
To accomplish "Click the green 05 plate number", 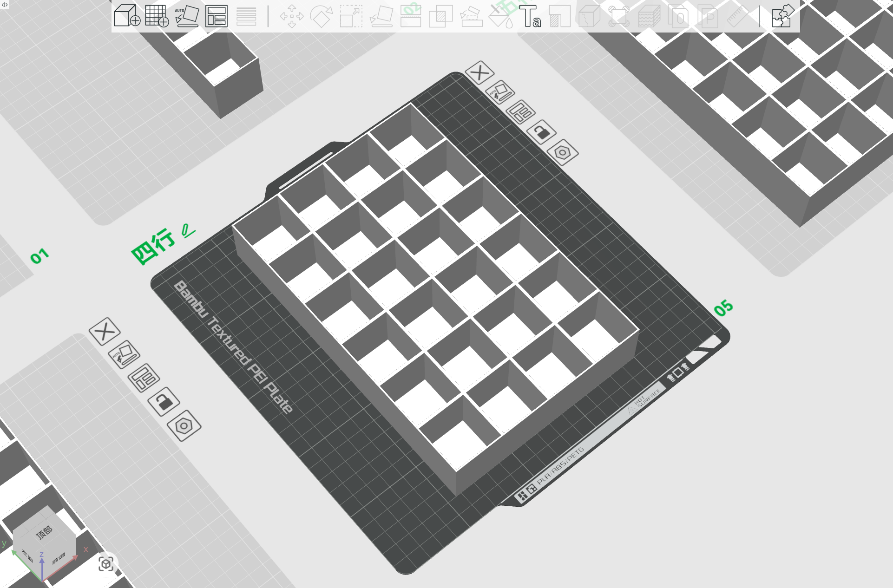I will pyautogui.click(x=723, y=308).
